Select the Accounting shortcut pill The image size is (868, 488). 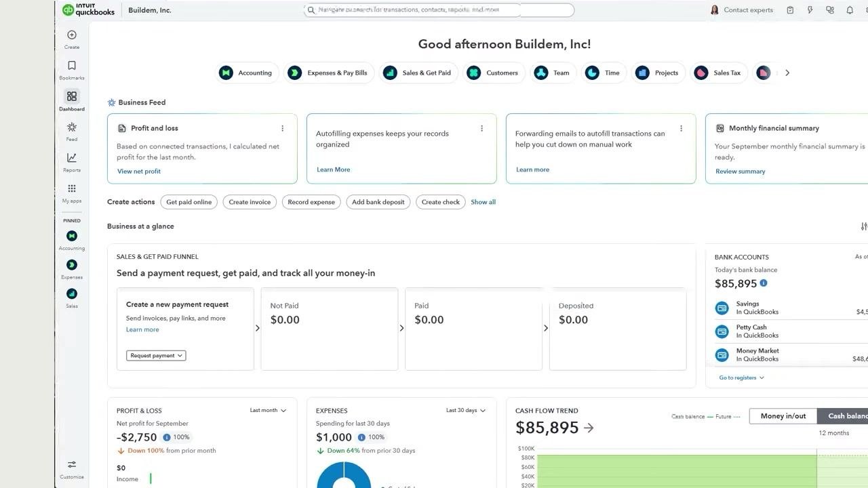pos(247,73)
